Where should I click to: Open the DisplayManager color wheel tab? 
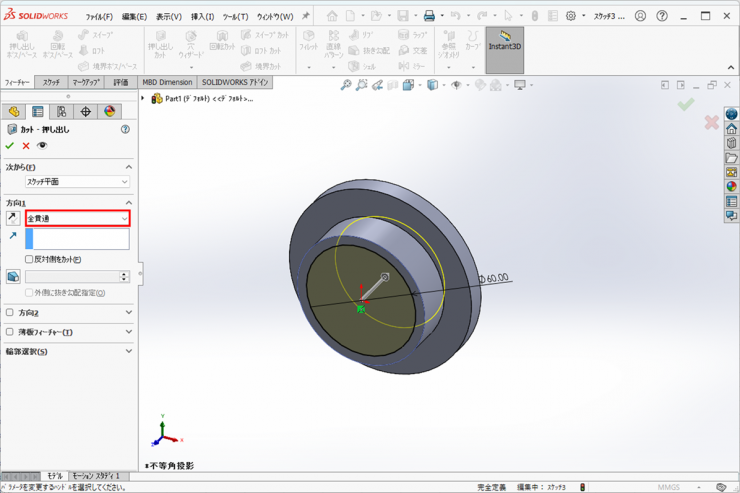pos(109,112)
